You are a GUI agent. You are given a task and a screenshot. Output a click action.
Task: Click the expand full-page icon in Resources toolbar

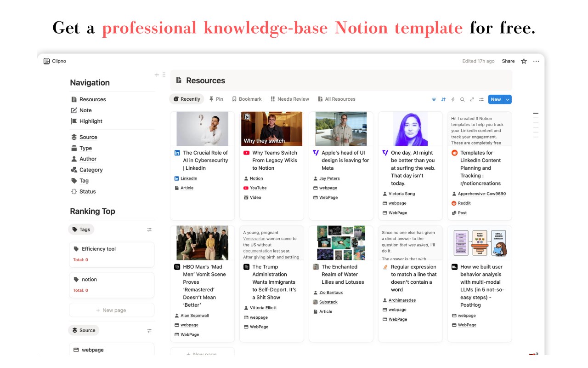[x=472, y=99]
